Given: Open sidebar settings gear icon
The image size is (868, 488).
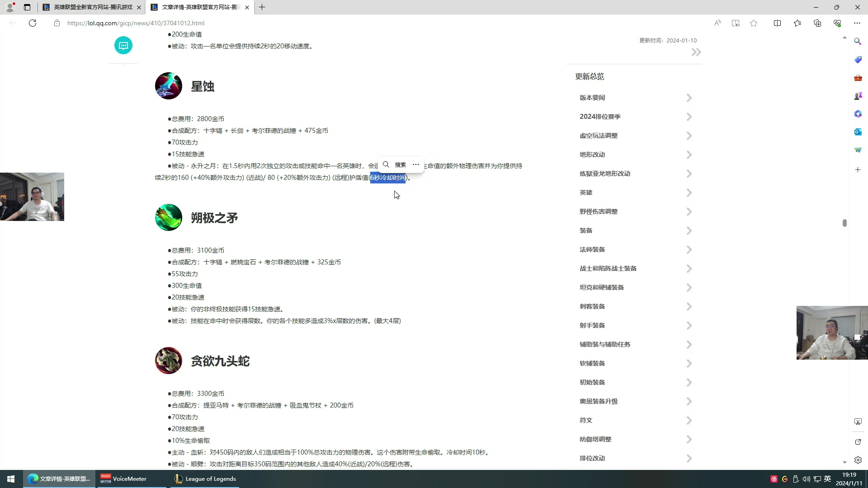Looking at the screenshot, I should [x=858, y=460].
